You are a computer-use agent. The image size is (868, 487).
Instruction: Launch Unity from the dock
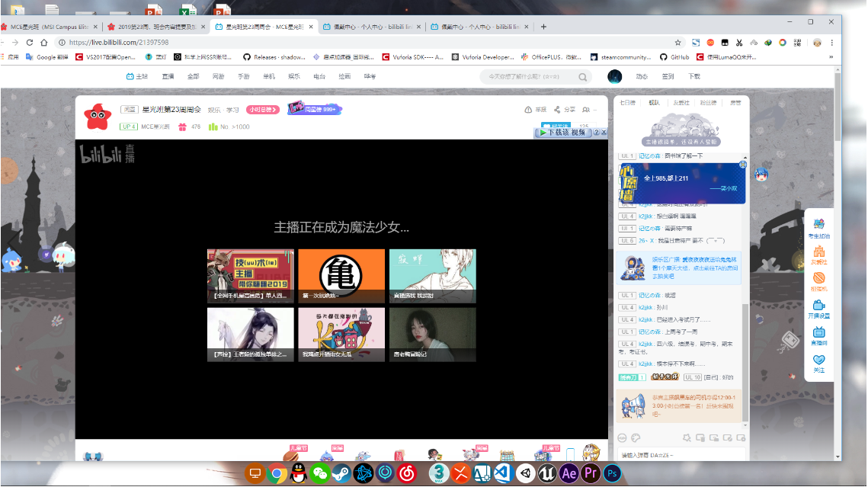(526, 473)
